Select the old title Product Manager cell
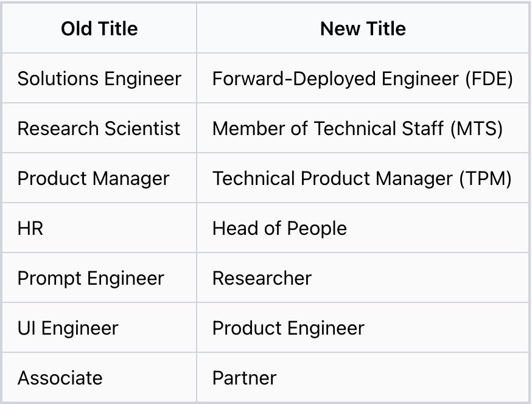 pyautogui.click(x=93, y=178)
